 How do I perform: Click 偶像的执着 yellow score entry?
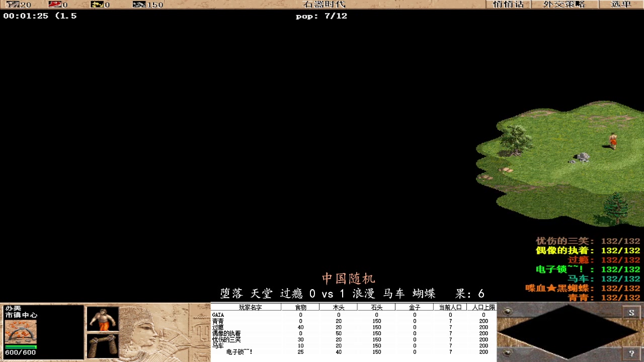coord(588,250)
